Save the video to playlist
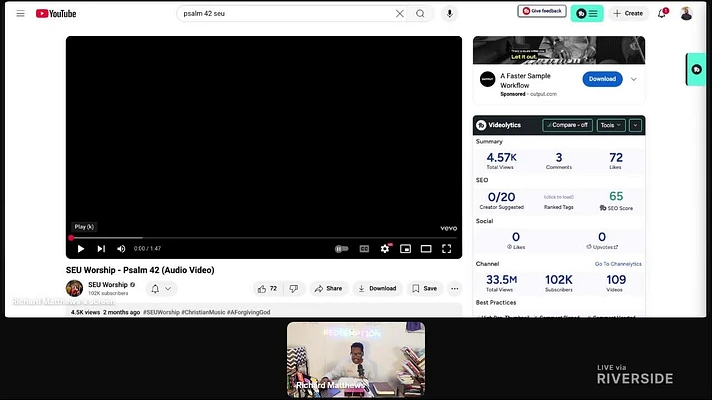 tap(425, 289)
